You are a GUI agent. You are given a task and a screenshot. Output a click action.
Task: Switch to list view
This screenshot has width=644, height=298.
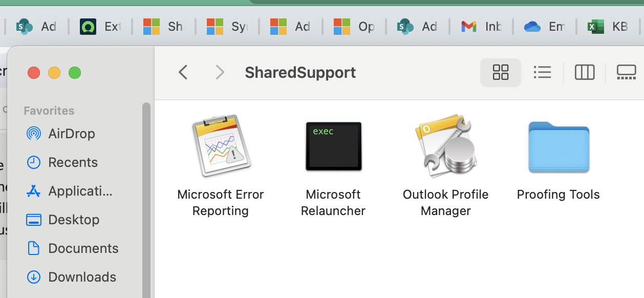coord(542,72)
